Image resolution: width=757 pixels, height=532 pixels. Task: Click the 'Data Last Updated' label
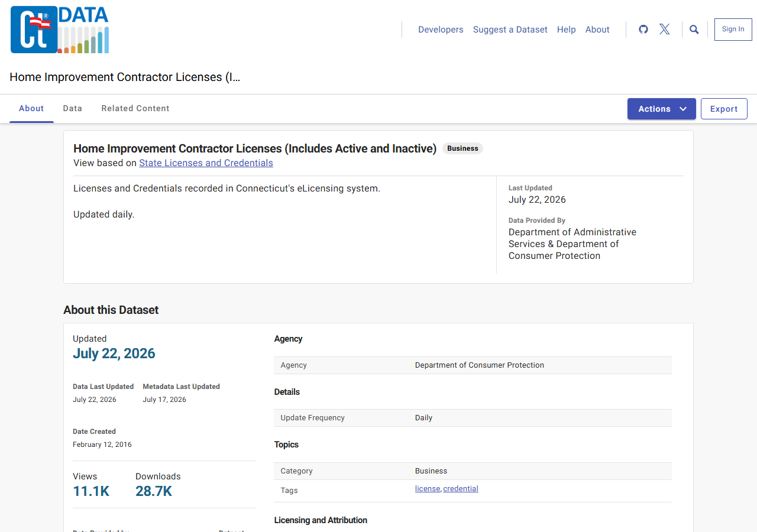pyautogui.click(x=103, y=387)
